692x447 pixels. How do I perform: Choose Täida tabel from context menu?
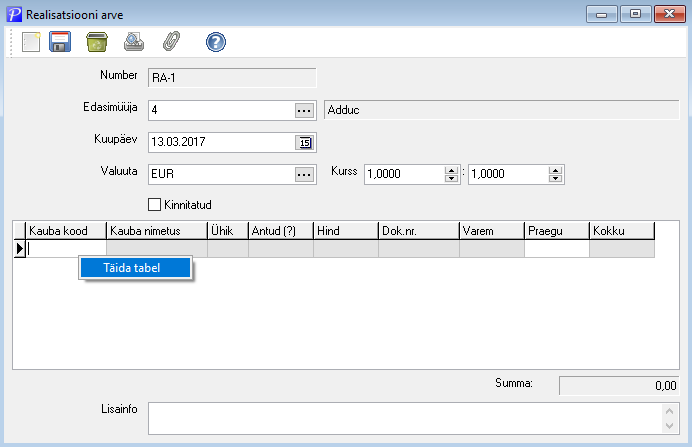[x=135, y=268]
